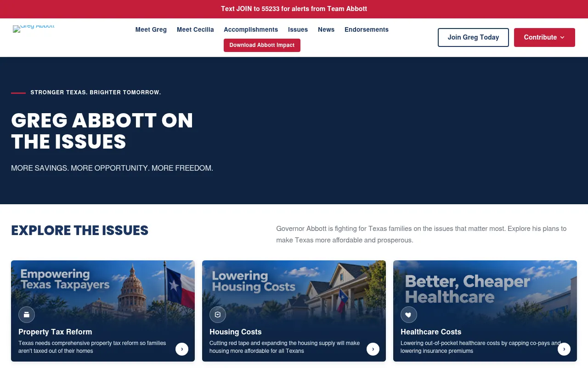Select the Issues menu item
588x368 pixels.
[x=298, y=29]
